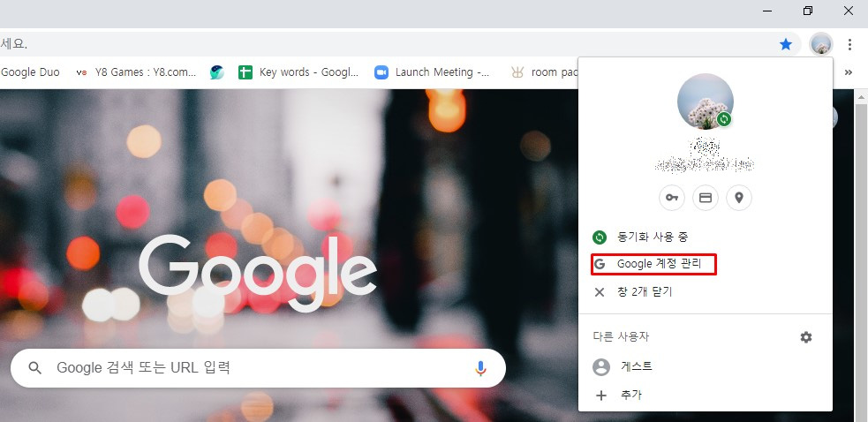Minimize the Chrome window
This screenshot has height=422, width=868.
[767, 11]
